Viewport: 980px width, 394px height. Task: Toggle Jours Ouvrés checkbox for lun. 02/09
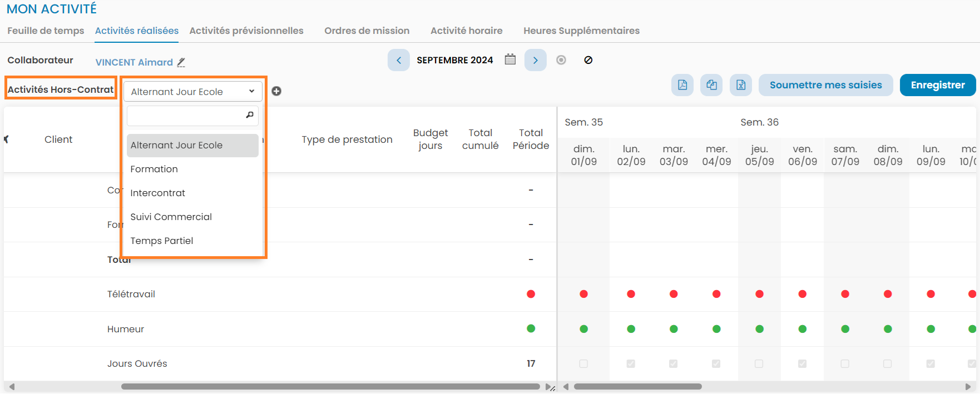(631, 363)
